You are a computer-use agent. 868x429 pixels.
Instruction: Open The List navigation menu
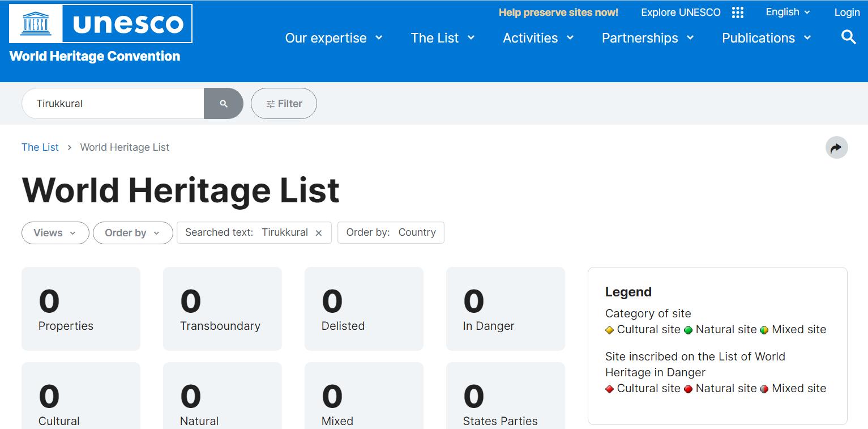coord(442,38)
